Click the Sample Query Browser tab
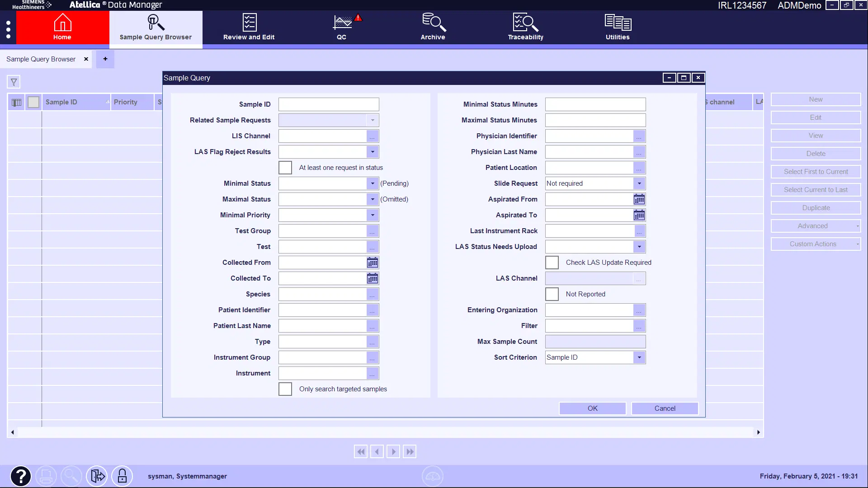Screen dimensions: 868x488 point(41,59)
